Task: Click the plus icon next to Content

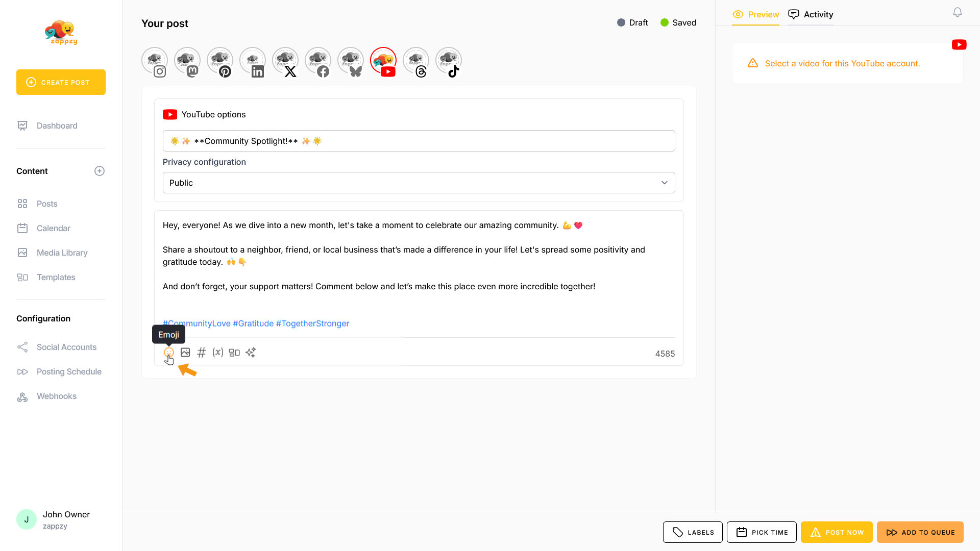Action: point(100,171)
